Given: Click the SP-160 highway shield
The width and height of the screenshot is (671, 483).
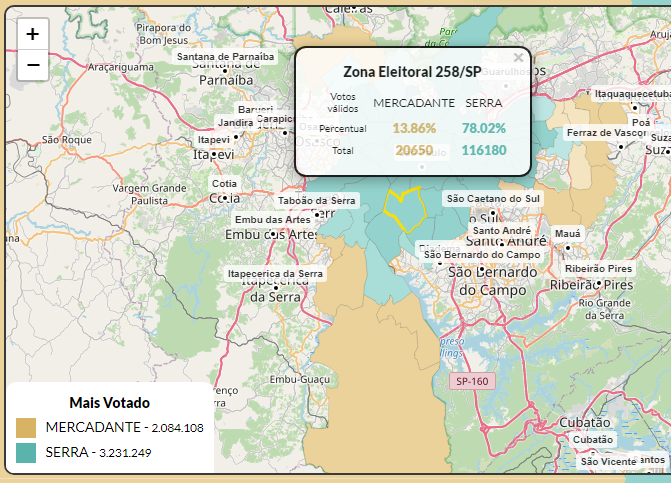Looking at the screenshot, I should (x=472, y=381).
